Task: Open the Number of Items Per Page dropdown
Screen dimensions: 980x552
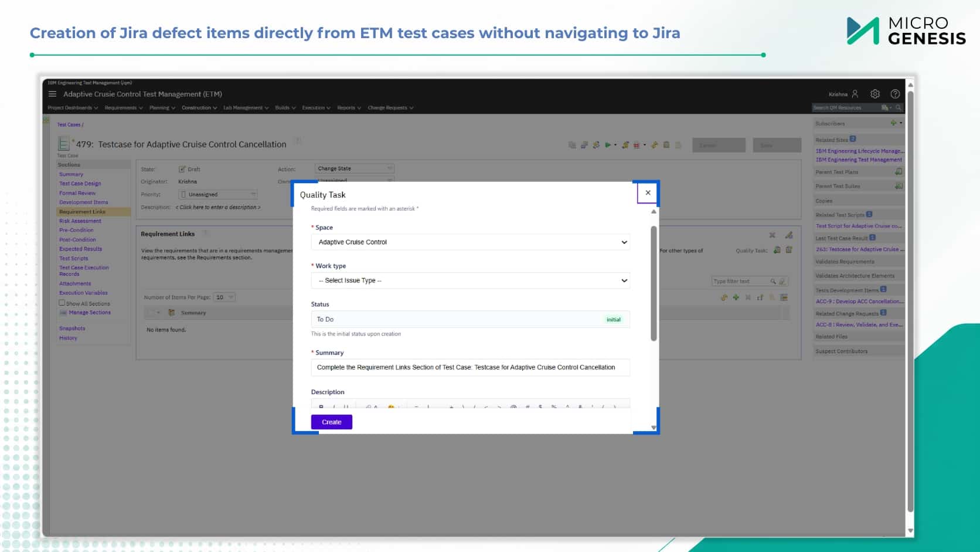Action: click(x=224, y=297)
